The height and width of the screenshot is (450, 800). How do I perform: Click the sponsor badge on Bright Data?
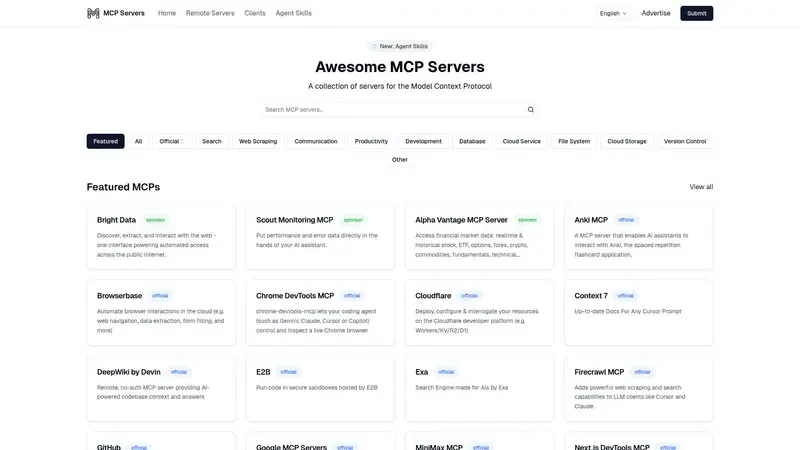click(155, 220)
